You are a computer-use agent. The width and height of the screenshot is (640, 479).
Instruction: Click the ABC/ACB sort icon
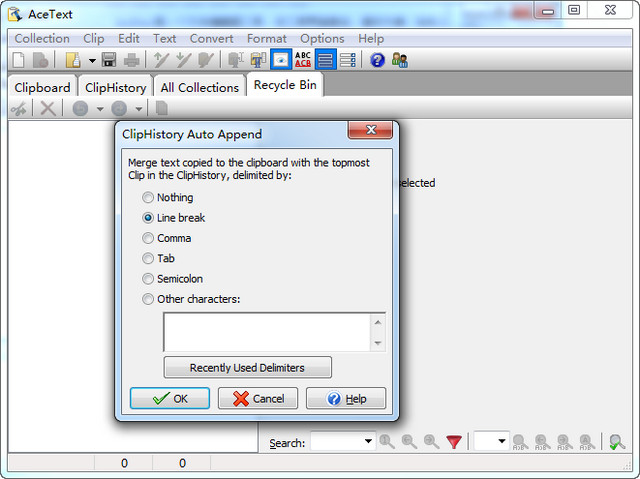(303, 60)
